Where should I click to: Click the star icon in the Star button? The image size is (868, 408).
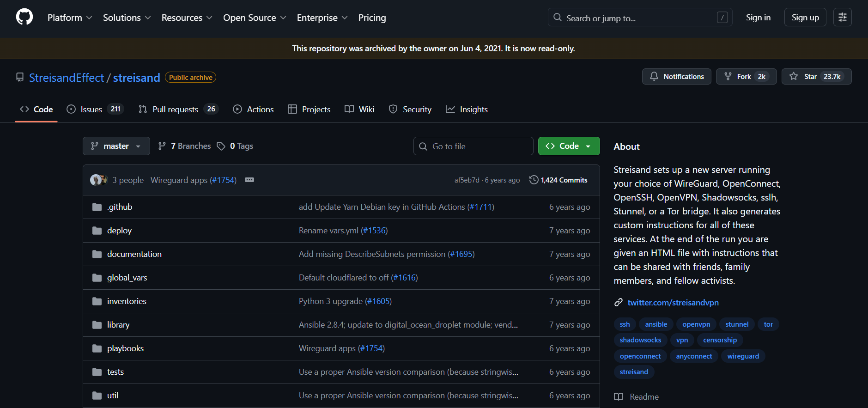(x=794, y=76)
